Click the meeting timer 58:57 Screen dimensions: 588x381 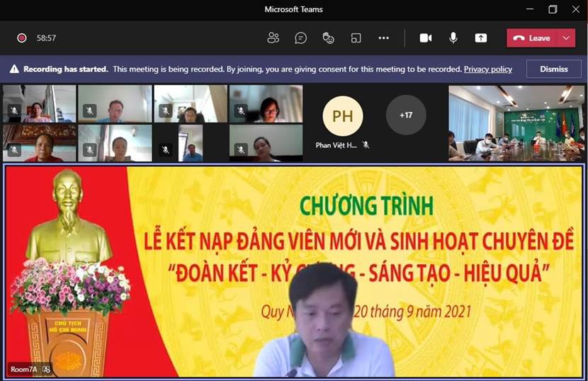pyautogui.click(x=46, y=38)
